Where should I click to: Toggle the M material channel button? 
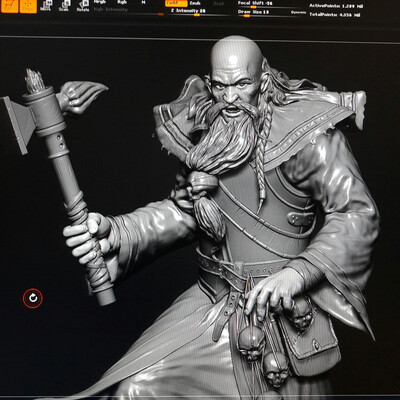143,3
